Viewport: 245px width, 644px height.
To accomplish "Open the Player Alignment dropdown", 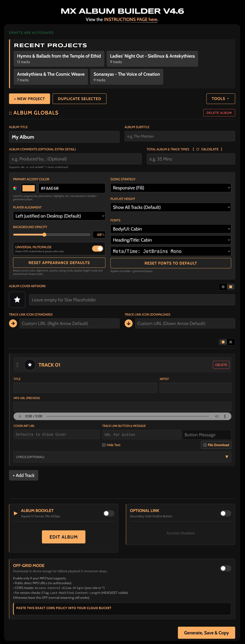I will 59,216.
